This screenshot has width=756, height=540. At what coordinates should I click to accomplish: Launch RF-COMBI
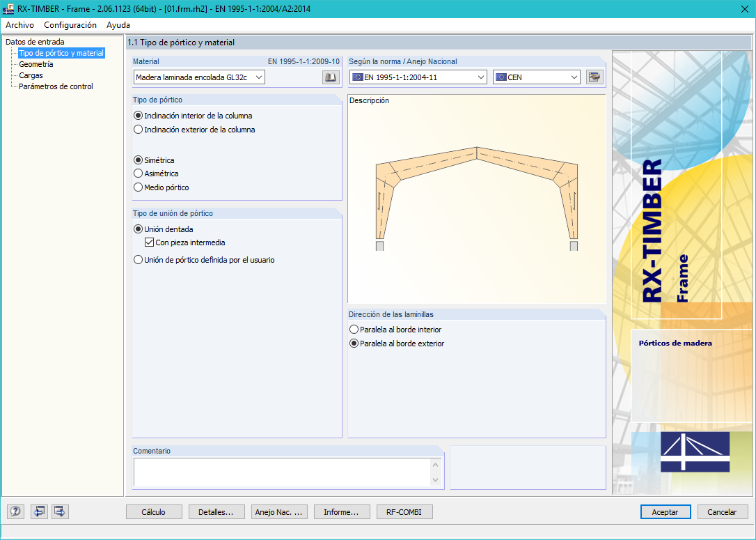[x=404, y=511]
